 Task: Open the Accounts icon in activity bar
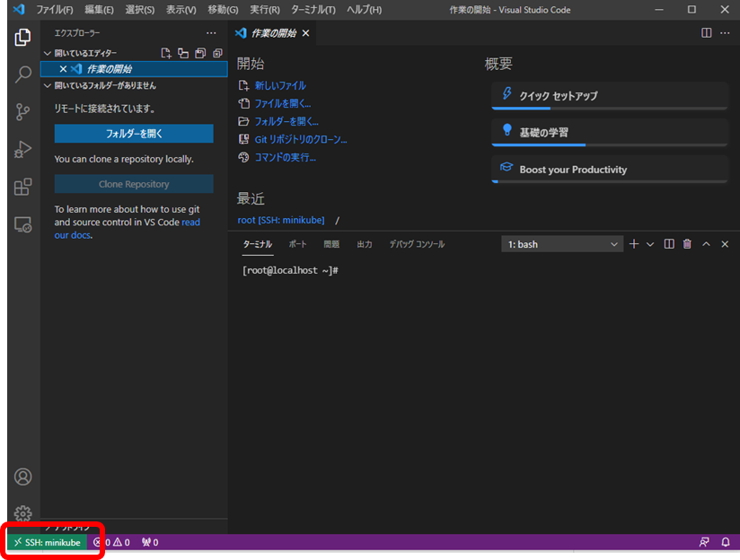(x=22, y=477)
